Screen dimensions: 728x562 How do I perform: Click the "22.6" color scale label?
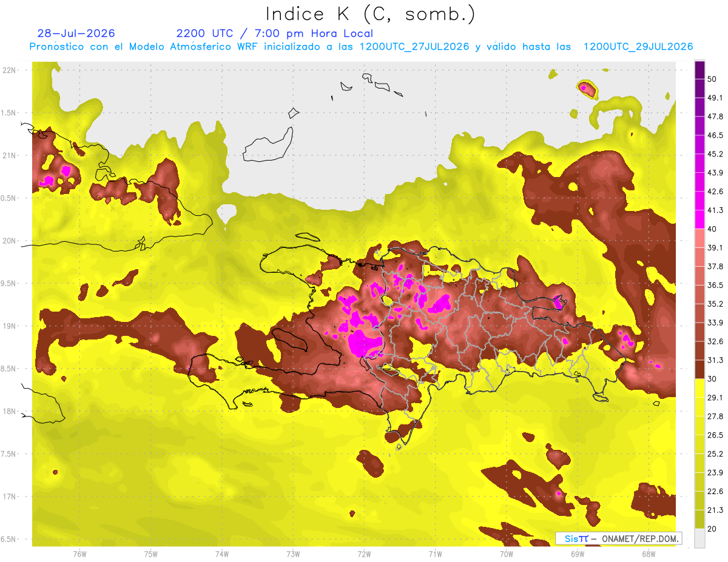pyautogui.click(x=715, y=491)
